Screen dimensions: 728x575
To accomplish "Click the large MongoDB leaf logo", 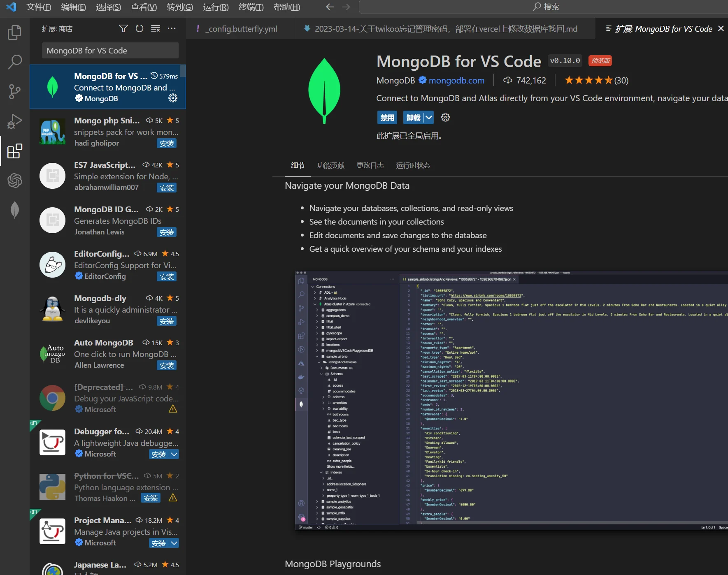I will (x=324, y=91).
